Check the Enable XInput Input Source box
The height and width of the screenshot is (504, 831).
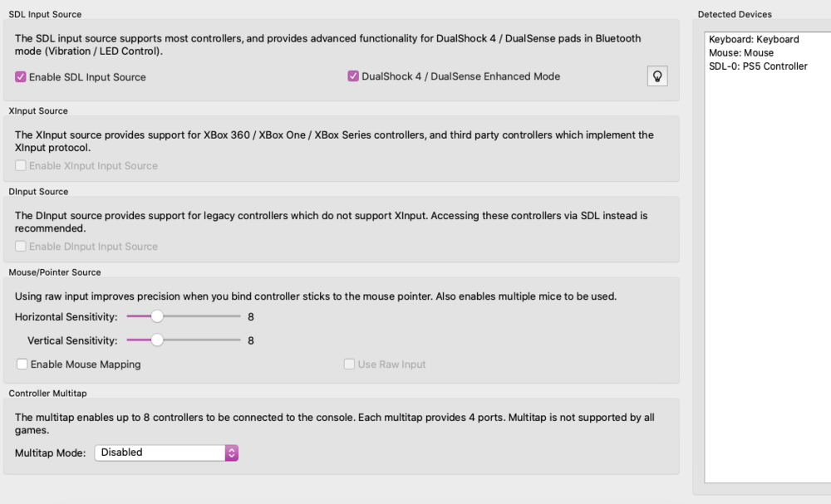[x=21, y=166]
